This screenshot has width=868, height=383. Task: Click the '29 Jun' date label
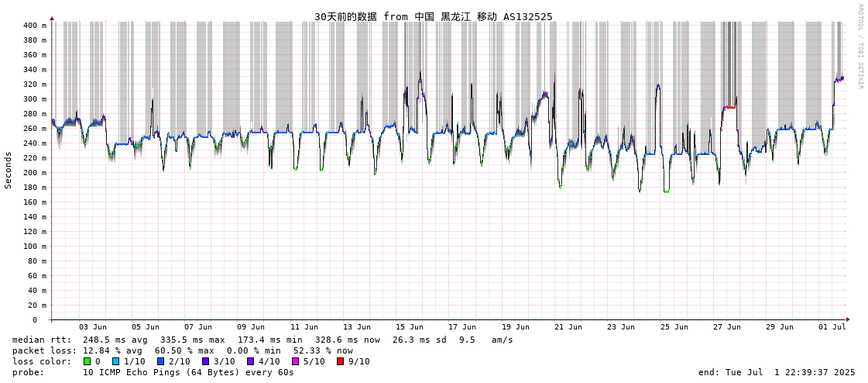click(780, 327)
